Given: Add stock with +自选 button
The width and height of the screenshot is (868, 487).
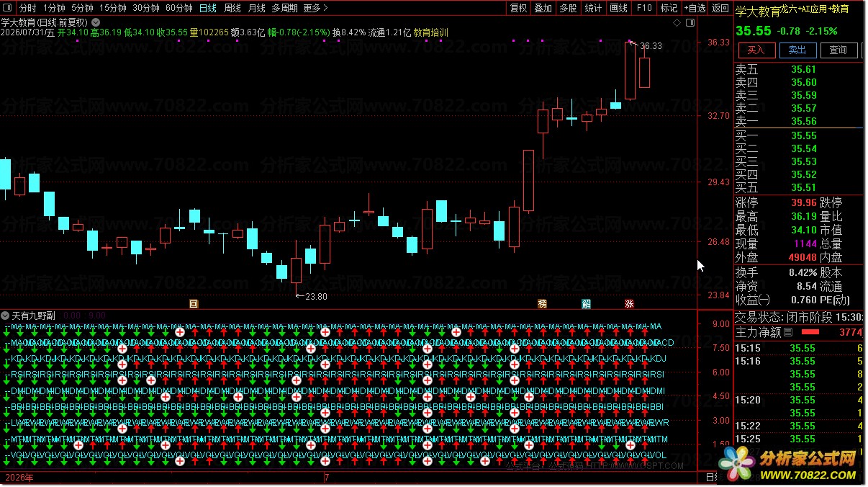Looking at the screenshot, I should 695,8.
